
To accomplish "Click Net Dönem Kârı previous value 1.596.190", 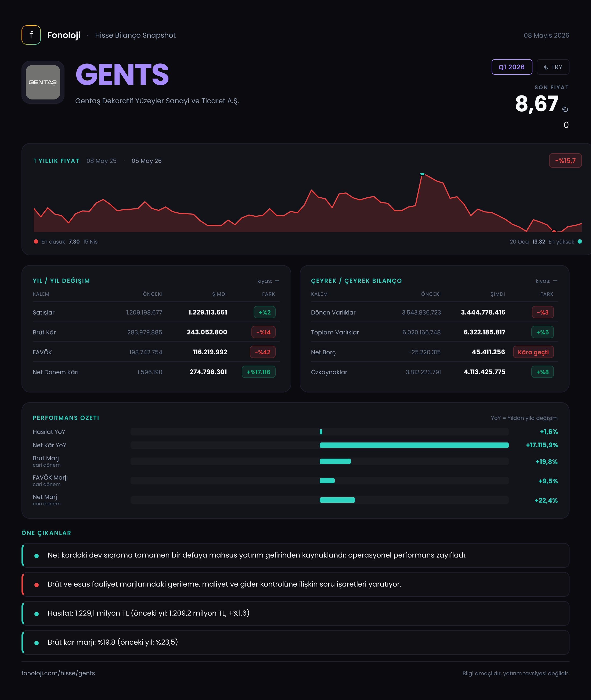I will pyautogui.click(x=150, y=372).
